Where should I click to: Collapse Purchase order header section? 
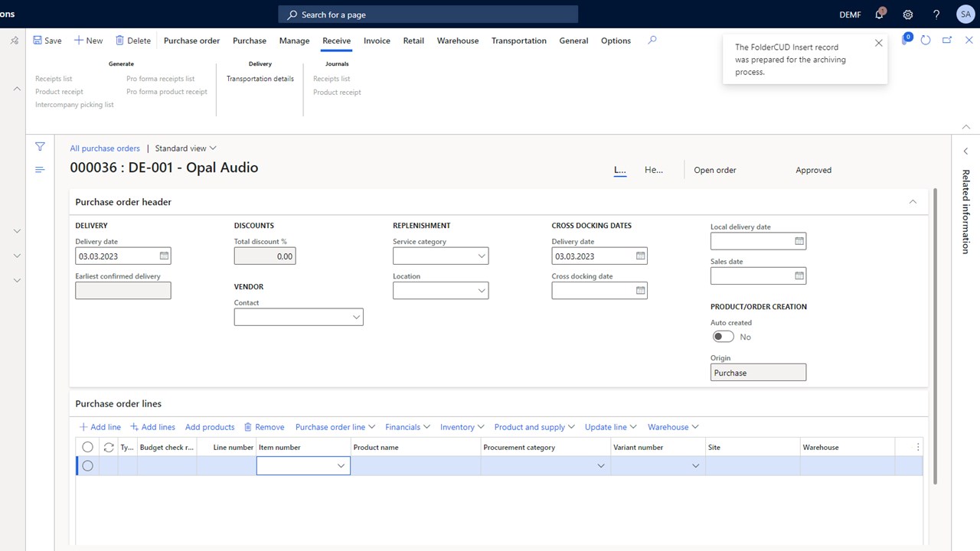913,202
